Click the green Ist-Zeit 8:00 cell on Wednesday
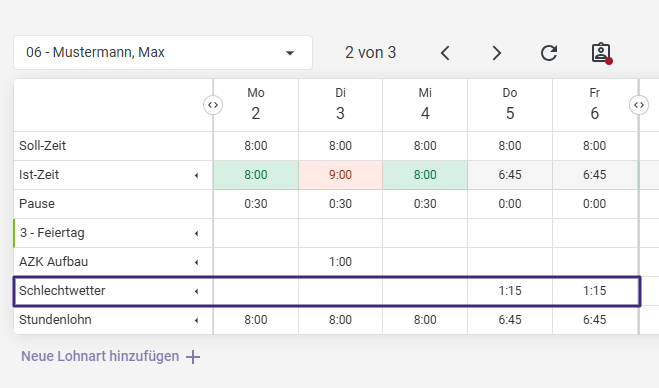The width and height of the screenshot is (659, 388). (425, 175)
